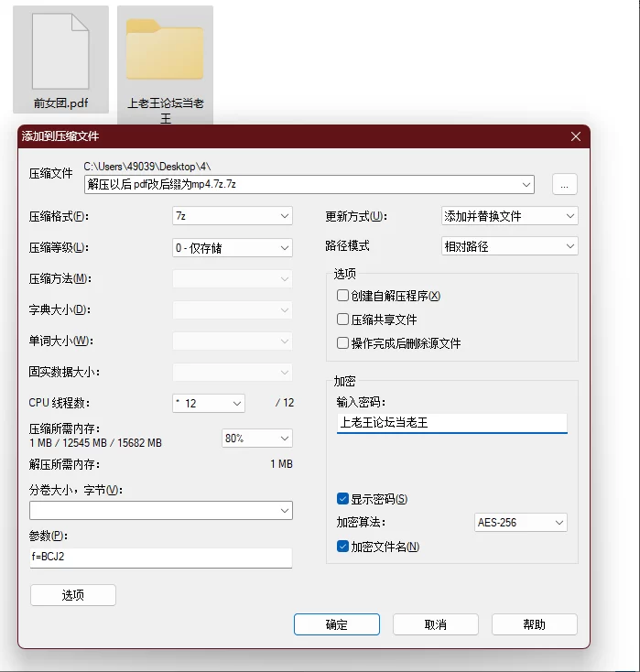Select the 上老王论坛当老王 folder icon
The height and width of the screenshot is (672, 640).
165,49
